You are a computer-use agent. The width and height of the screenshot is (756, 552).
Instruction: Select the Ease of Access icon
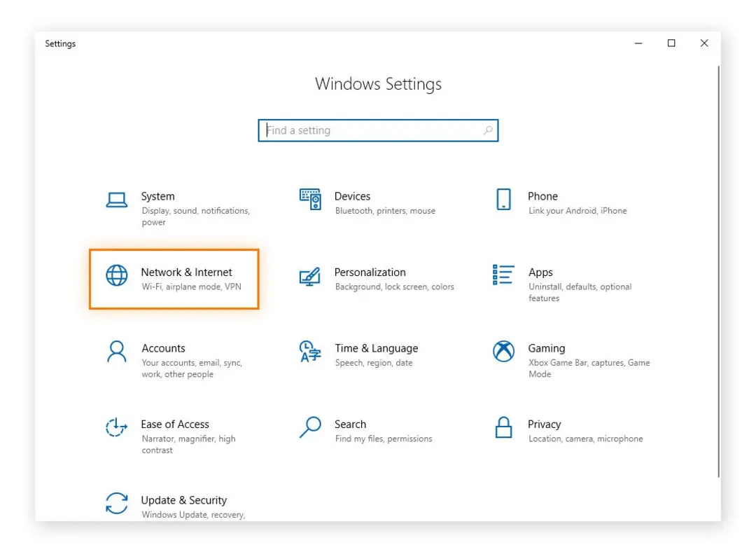[117, 427]
